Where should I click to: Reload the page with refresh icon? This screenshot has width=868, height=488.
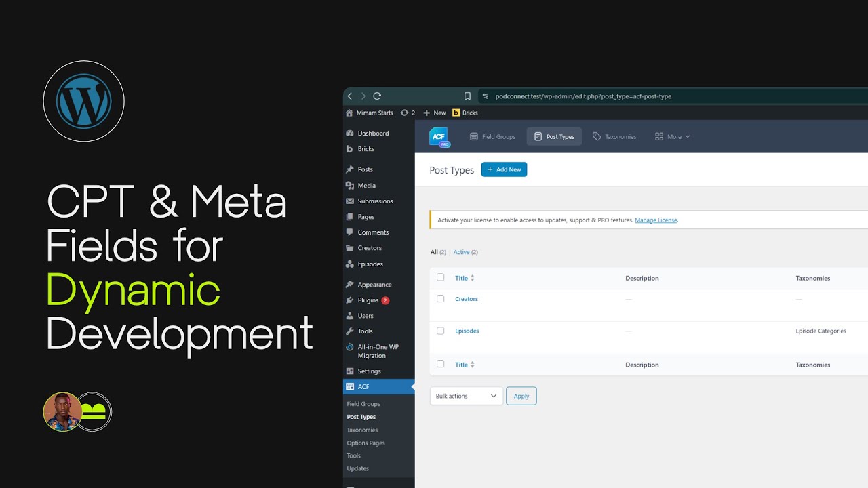point(377,96)
